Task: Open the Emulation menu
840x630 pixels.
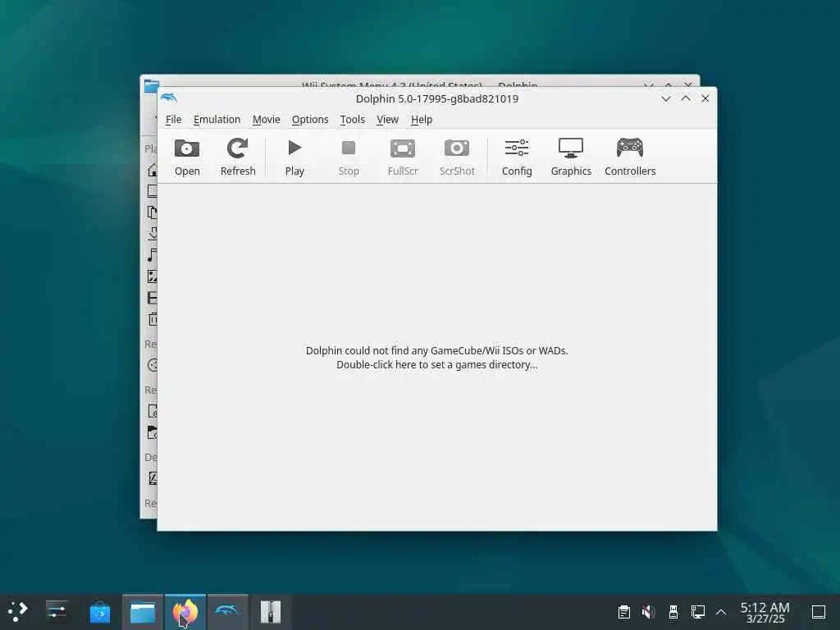Action: 217,120
